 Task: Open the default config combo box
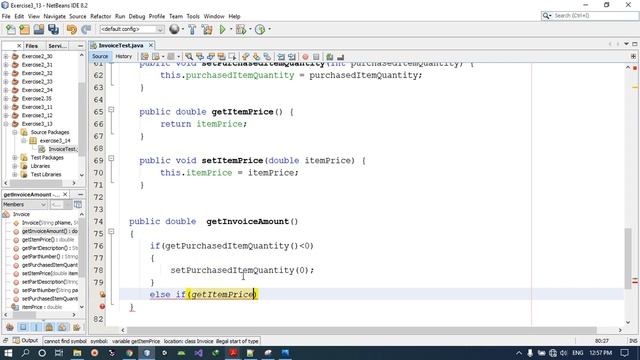tap(131, 29)
